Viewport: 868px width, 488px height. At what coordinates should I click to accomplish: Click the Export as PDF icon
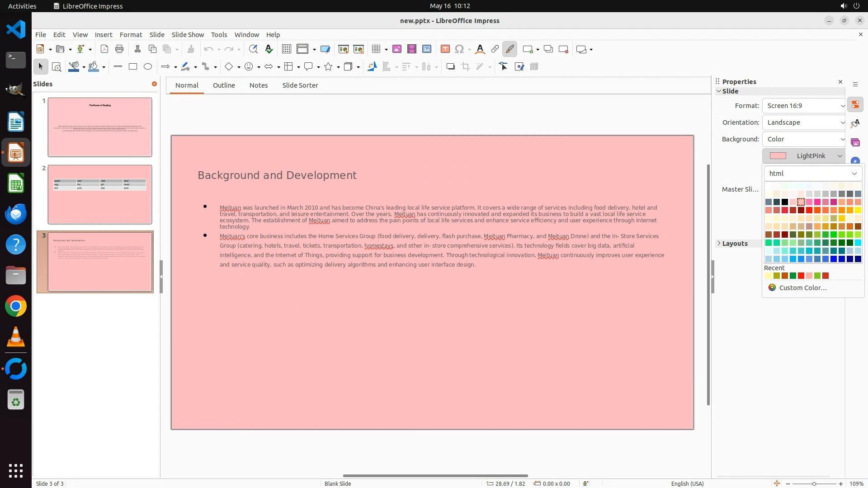[104, 49]
